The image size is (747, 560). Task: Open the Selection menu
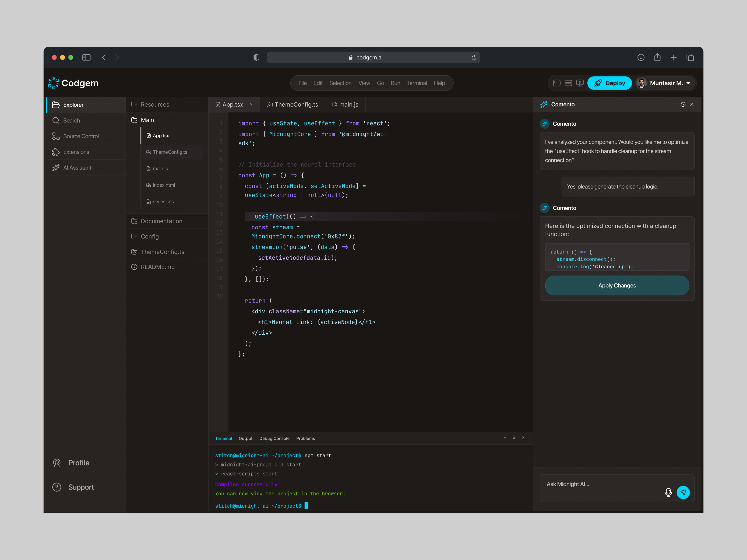pyautogui.click(x=340, y=83)
